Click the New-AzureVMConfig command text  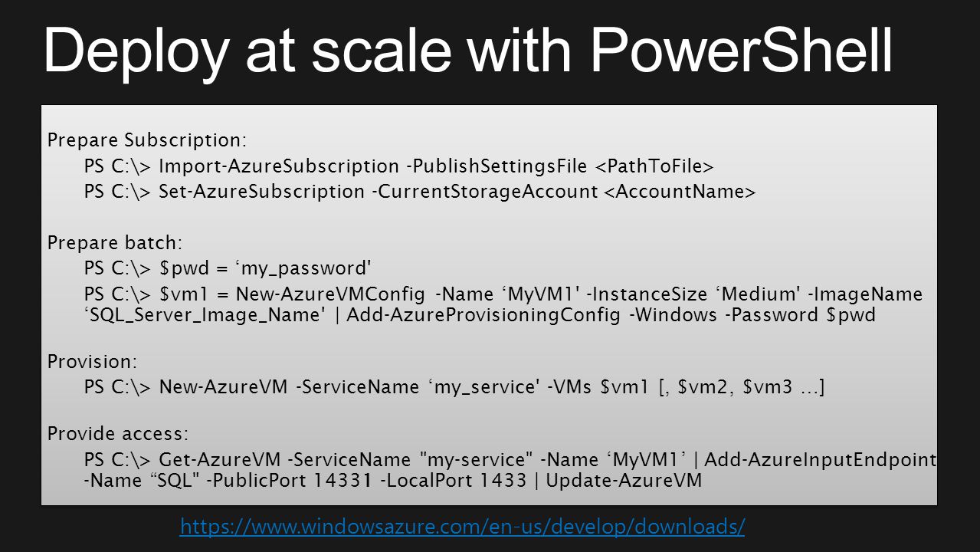click(x=330, y=294)
